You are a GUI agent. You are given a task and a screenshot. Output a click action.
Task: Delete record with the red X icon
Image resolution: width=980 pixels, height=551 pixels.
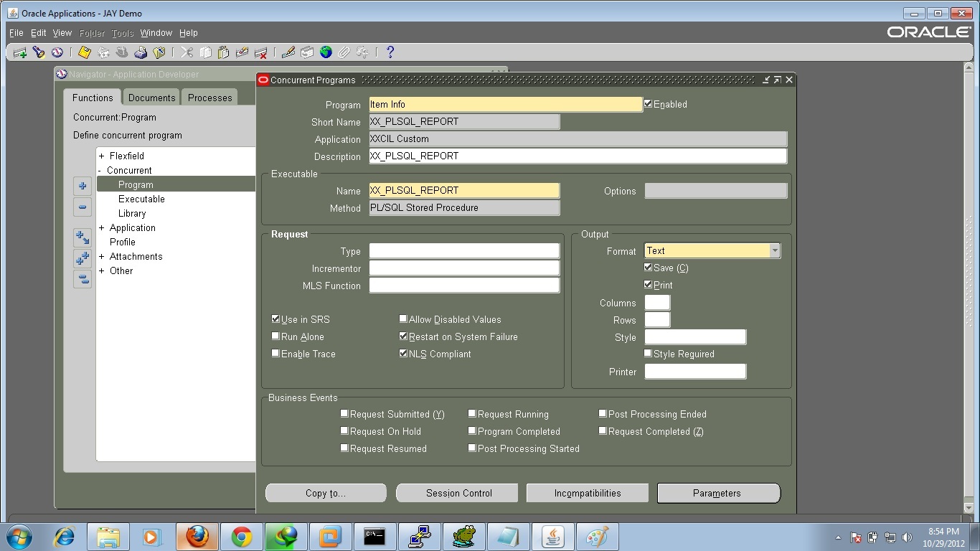click(261, 52)
